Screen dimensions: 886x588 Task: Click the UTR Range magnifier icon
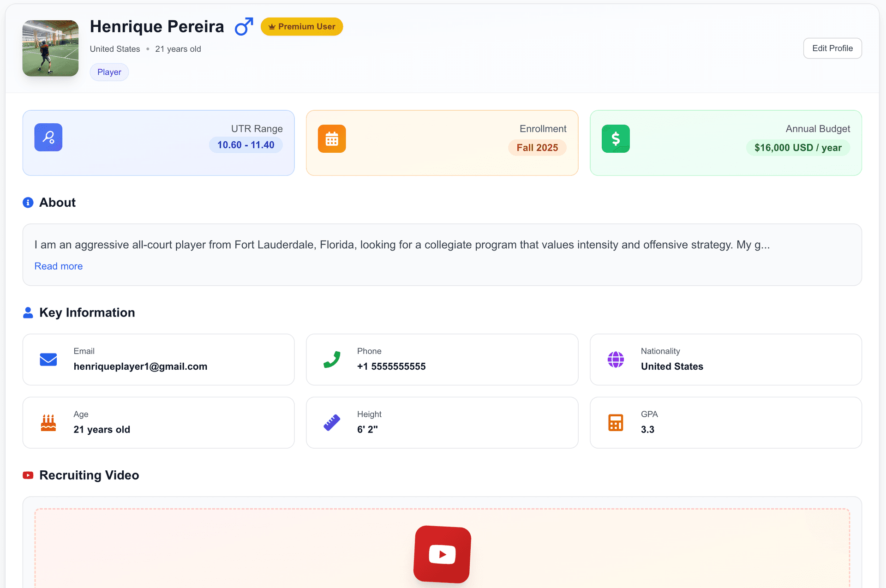[48, 137]
